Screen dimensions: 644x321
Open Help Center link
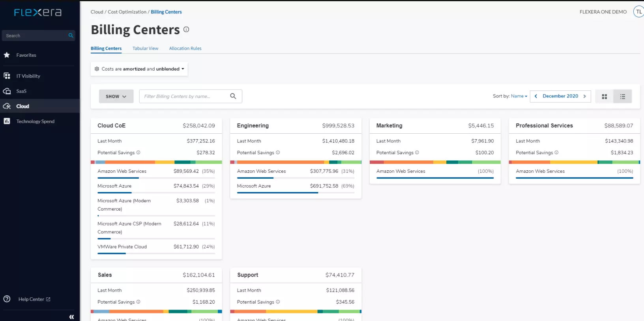coord(34,299)
